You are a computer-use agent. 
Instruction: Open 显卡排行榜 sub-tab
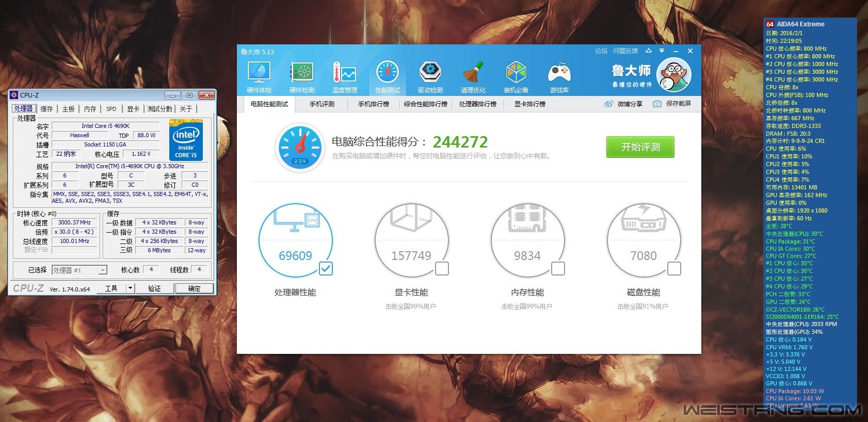pos(530,104)
